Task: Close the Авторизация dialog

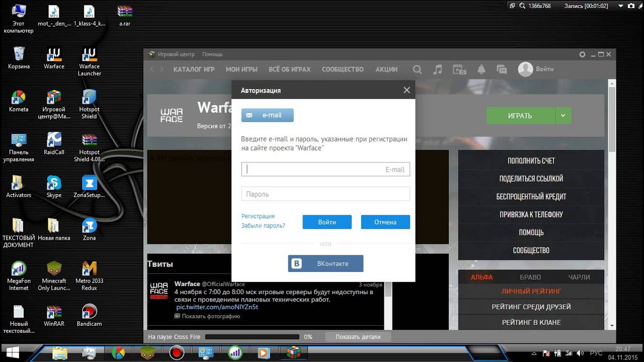Action: coord(407,90)
